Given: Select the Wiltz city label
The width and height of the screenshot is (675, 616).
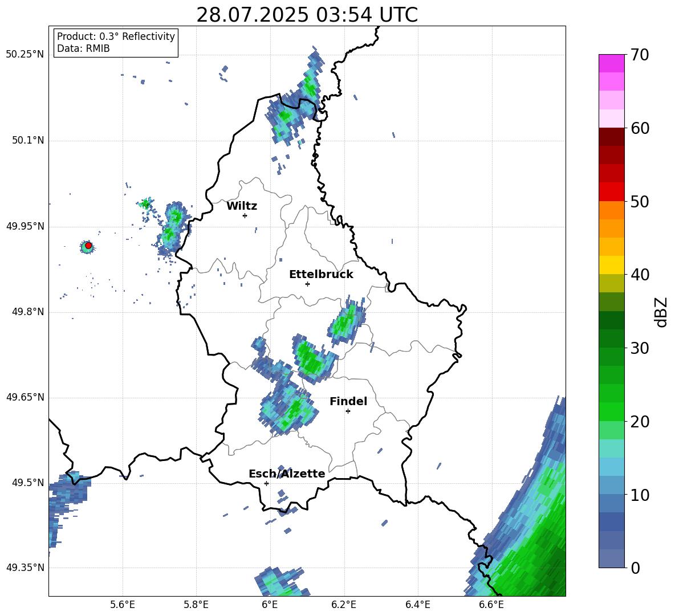Looking at the screenshot, I should (242, 206).
